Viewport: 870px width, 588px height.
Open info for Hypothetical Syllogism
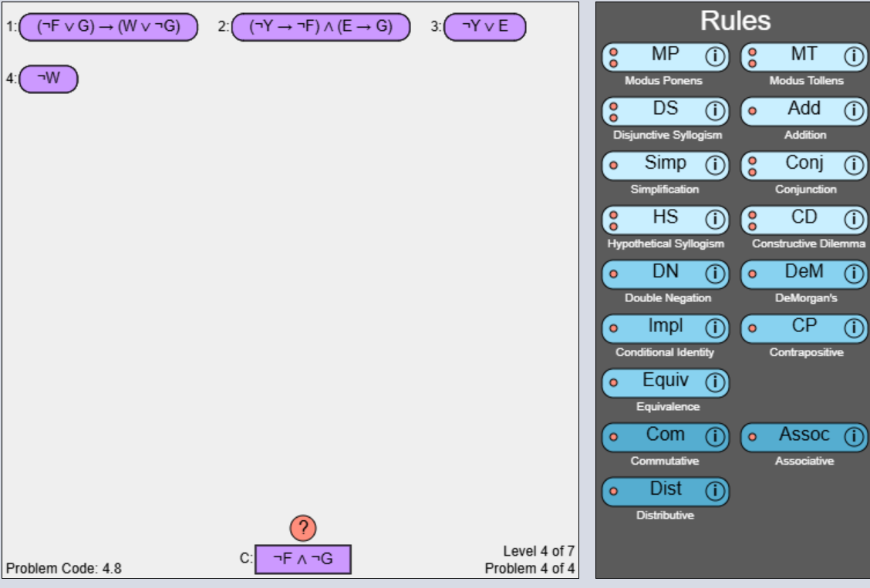tap(714, 218)
